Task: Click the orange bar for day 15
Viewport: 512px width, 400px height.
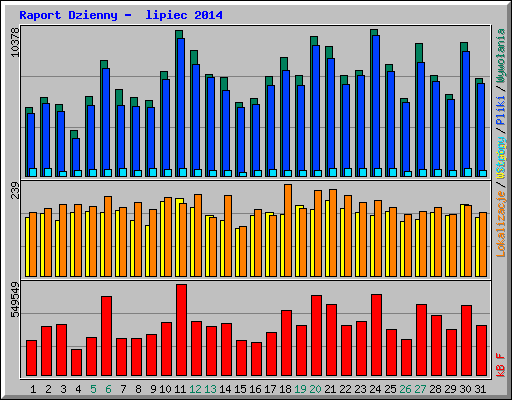Action: (243, 251)
